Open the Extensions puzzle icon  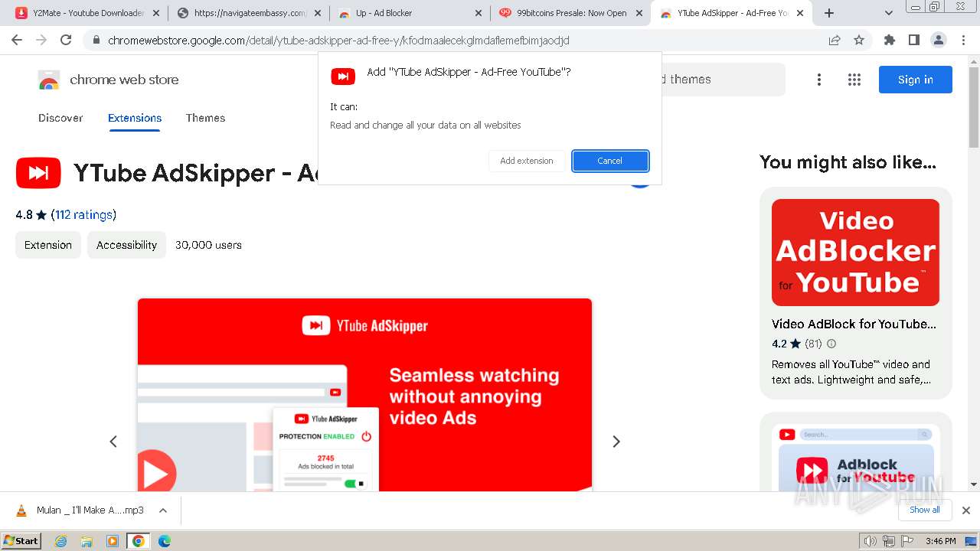(889, 40)
